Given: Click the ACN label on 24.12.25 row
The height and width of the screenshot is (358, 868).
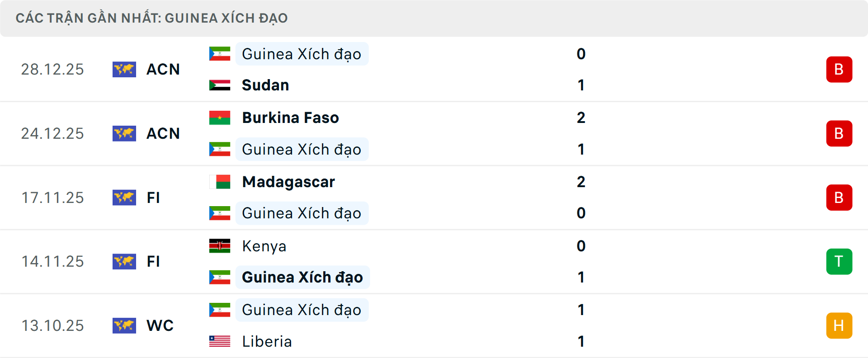Looking at the screenshot, I should pos(163,133).
